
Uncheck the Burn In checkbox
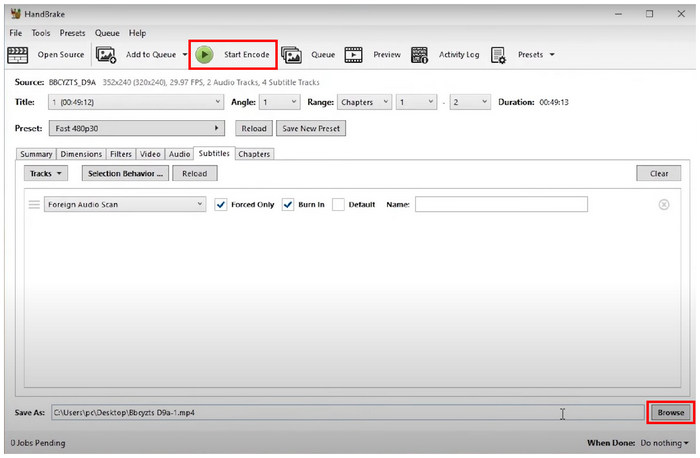coord(288,204)
